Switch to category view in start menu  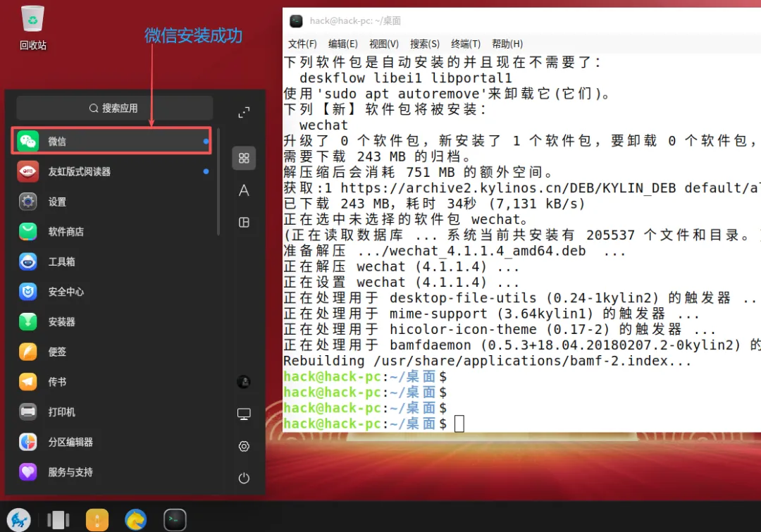click(244, 223)
